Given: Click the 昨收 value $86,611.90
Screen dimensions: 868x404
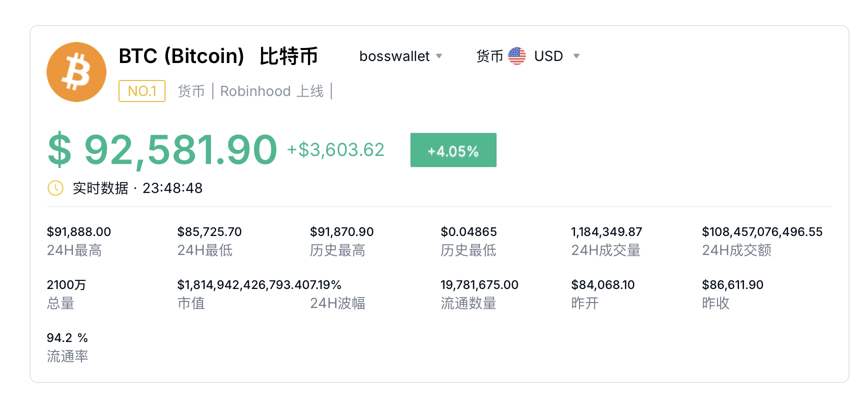Looking at the screenshot, I should pos(732,285).
